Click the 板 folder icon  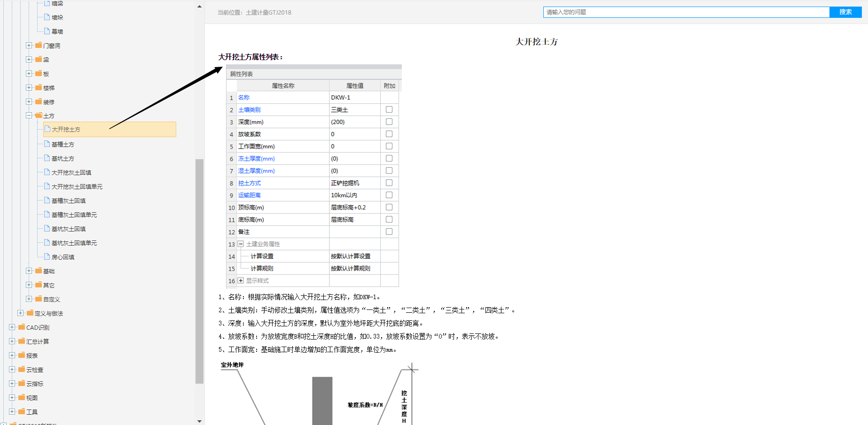[39, 74]
